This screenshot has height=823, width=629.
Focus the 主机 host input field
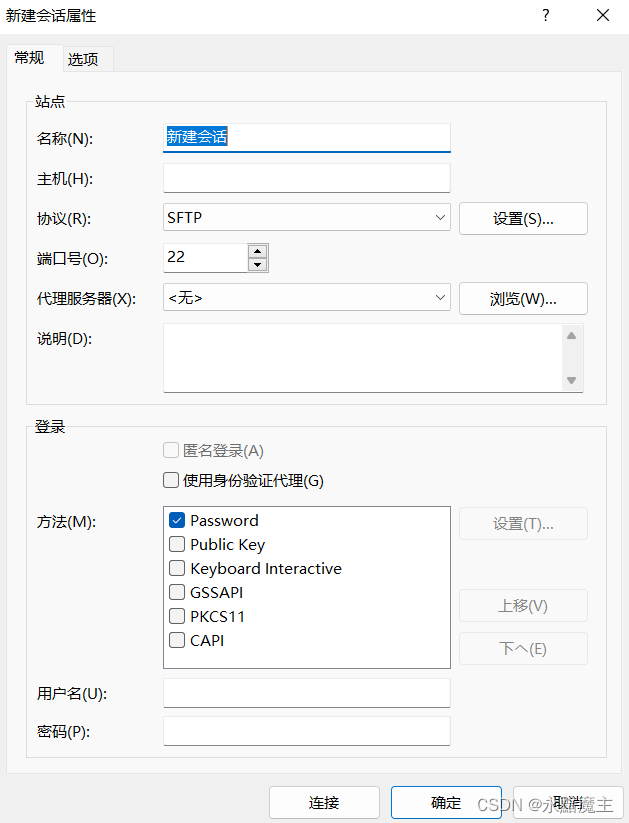(306, 178)
